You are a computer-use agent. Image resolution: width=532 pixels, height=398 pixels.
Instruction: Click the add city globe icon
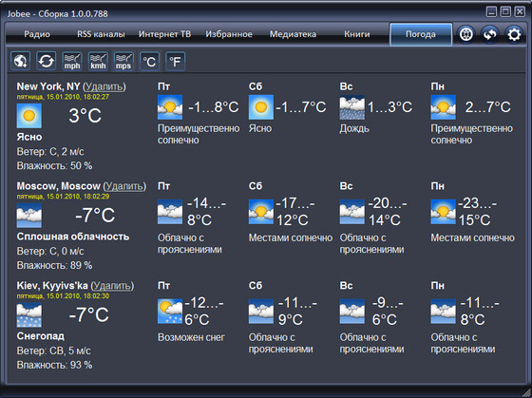pyautogui.click(x=20, y=61)
